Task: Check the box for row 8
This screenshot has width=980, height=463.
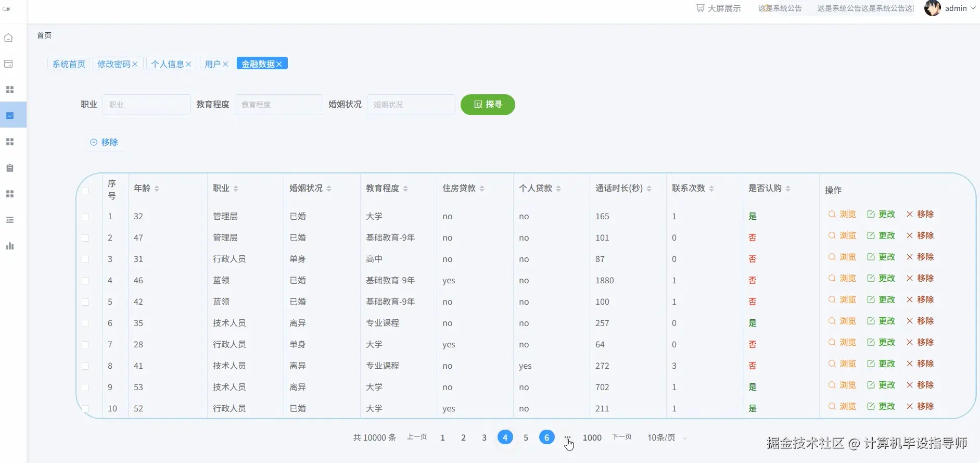Action: 85,366
